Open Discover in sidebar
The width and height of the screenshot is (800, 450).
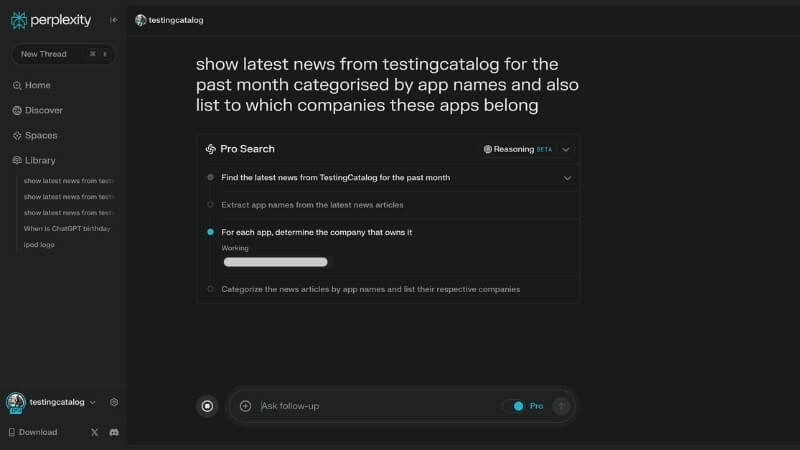[x=43, y=110]
